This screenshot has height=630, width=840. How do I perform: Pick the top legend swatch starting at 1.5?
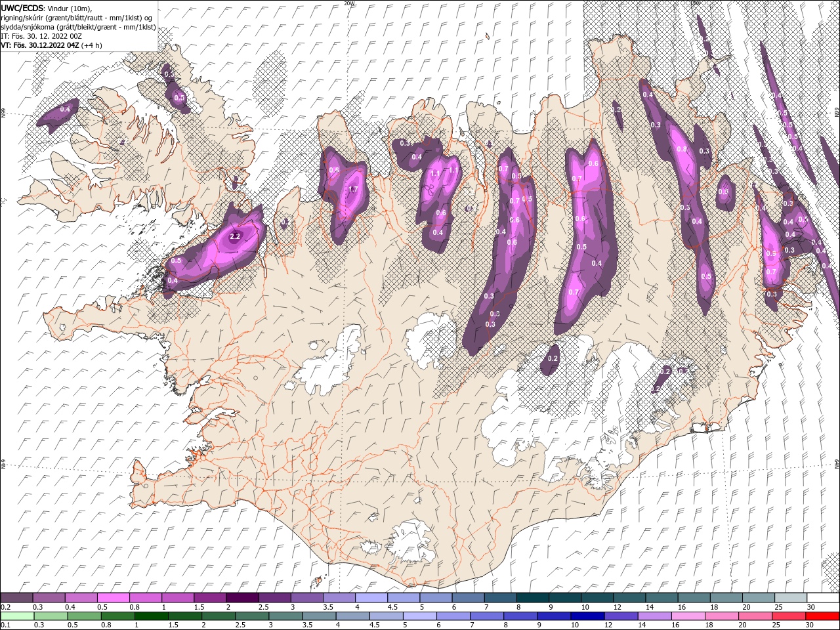[x=209, y=598]
